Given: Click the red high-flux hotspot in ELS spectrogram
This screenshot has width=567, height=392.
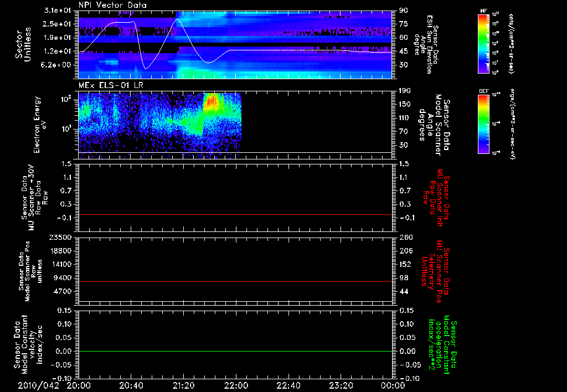Looking at the screenshot, I should [x=212, y=101].
